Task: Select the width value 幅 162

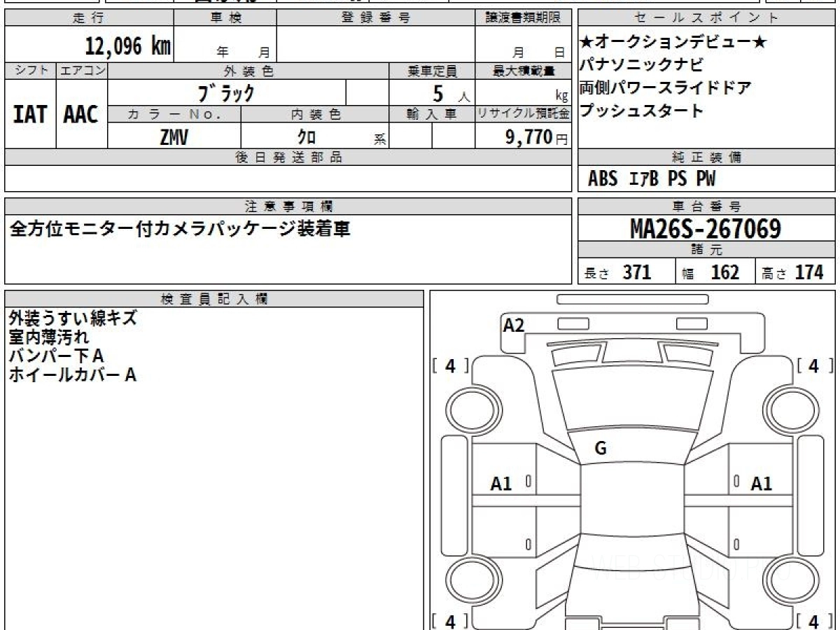Action: coord(711,272)
